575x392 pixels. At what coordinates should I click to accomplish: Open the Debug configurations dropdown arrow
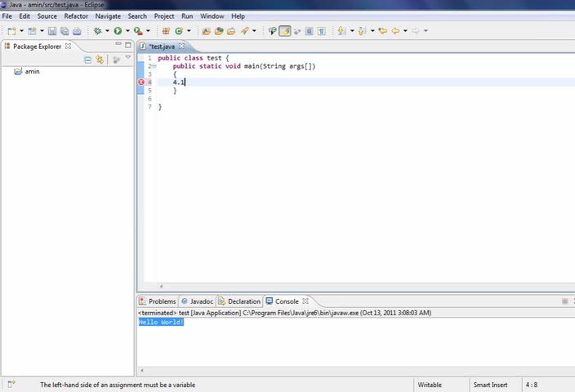coord(107,31)
